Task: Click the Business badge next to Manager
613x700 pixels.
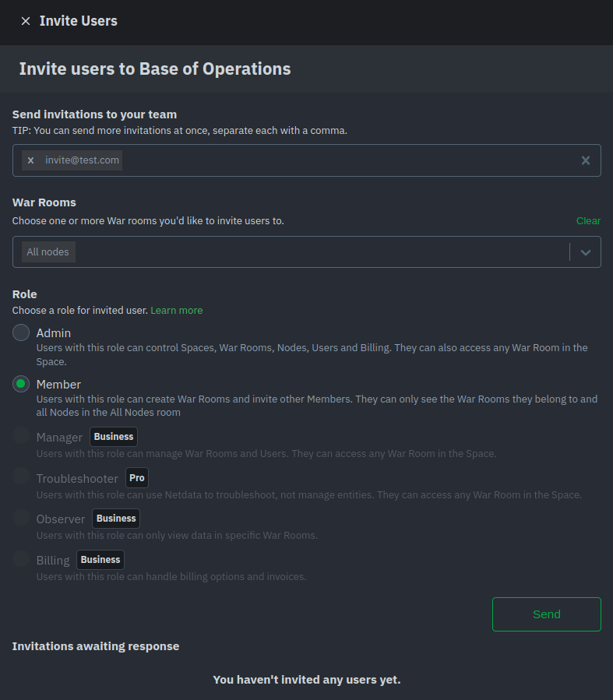Action: 114,437
